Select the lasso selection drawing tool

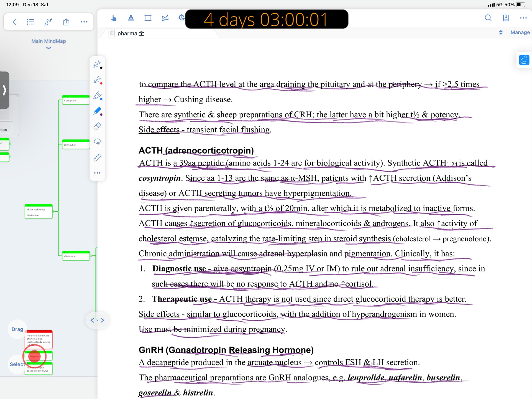coord(98,142)
